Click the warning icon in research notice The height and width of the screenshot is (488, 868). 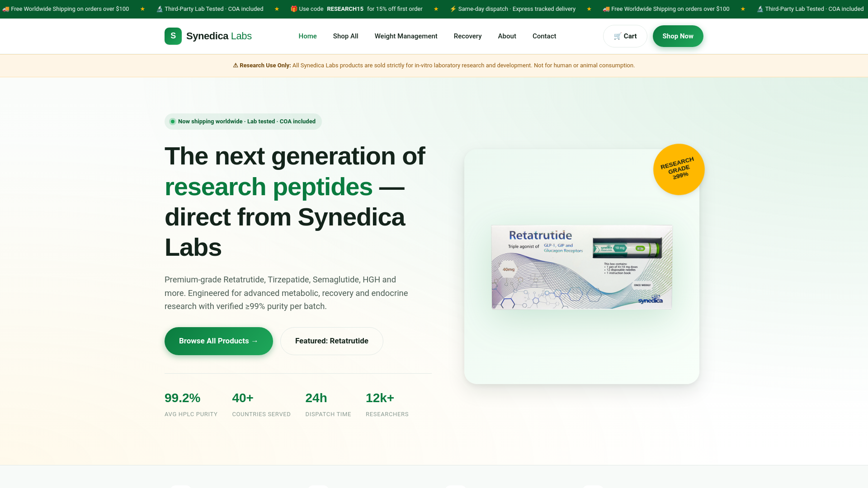click(x=236, y=66)
